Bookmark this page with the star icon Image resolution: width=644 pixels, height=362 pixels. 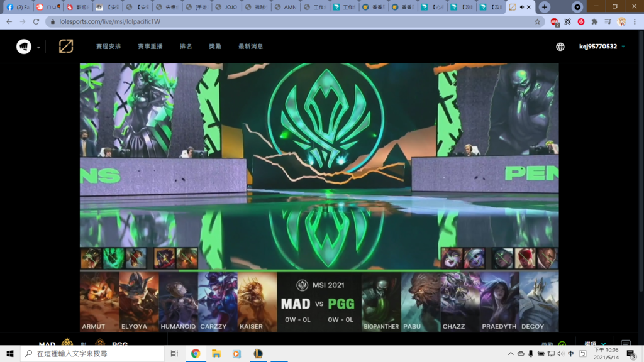[x=537, y=22]
